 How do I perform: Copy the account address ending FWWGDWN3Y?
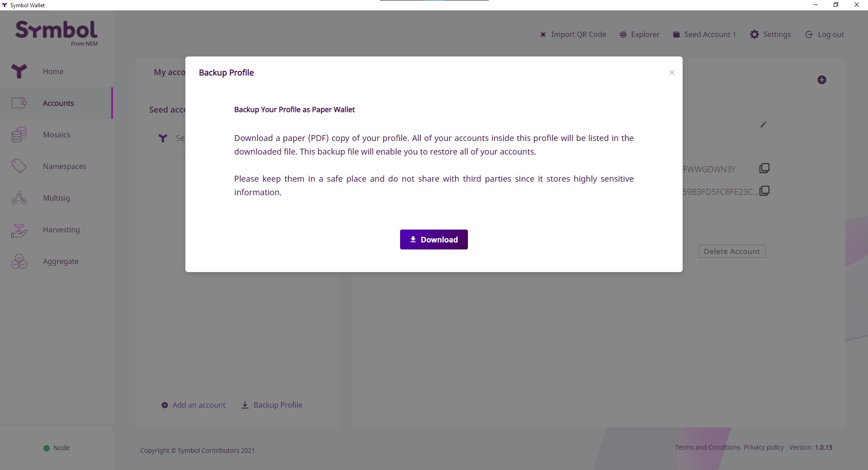pos(764,169)
